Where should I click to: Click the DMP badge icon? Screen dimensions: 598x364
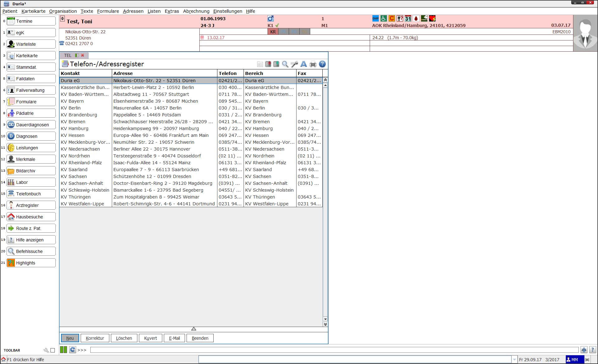[376, 19]
